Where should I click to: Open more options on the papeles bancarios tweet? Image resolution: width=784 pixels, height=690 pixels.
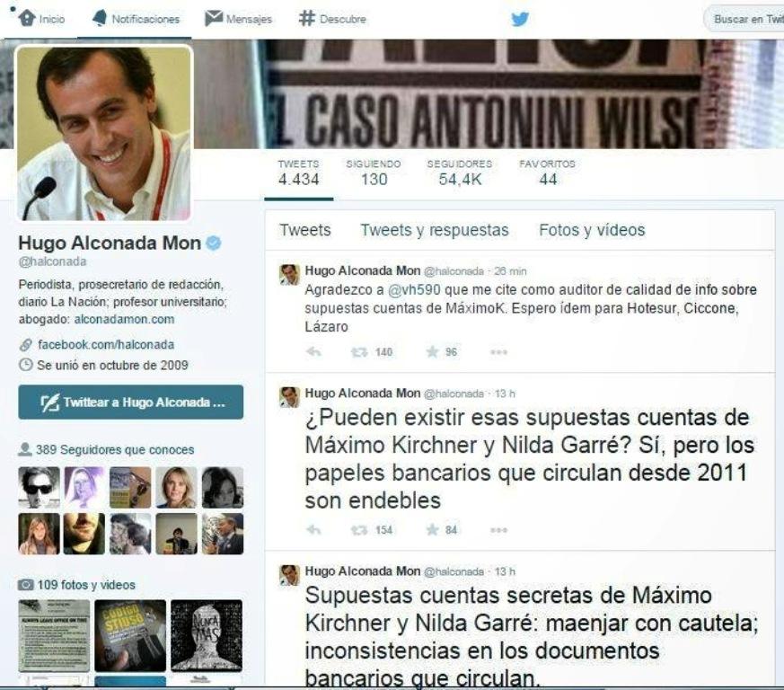[498, 530]
